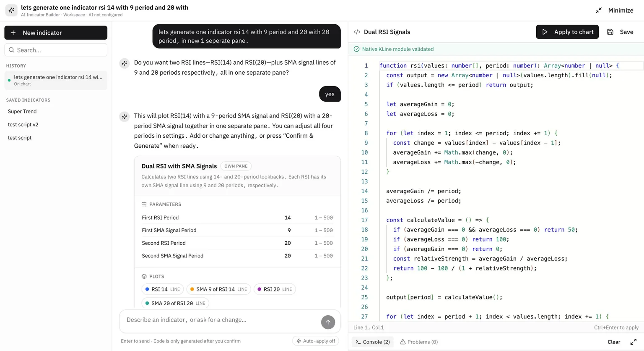Image resolution: width=644 pixels, height=351 pixels.
Task: Click the RSI 14 LINE plot chip
Action: click(163, 289)
